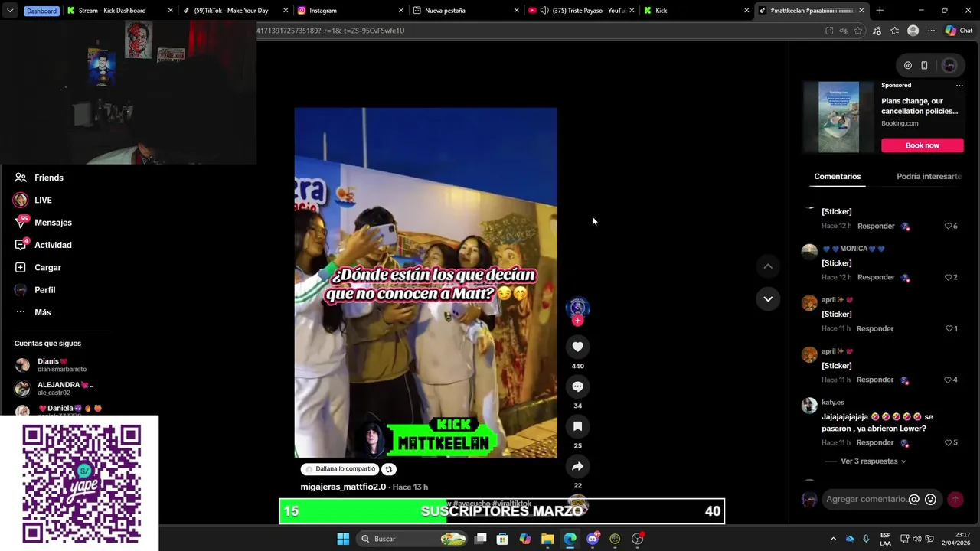Switch to Comentarios tab
This screenshot has height=551, width=980.
coord(837,176)
